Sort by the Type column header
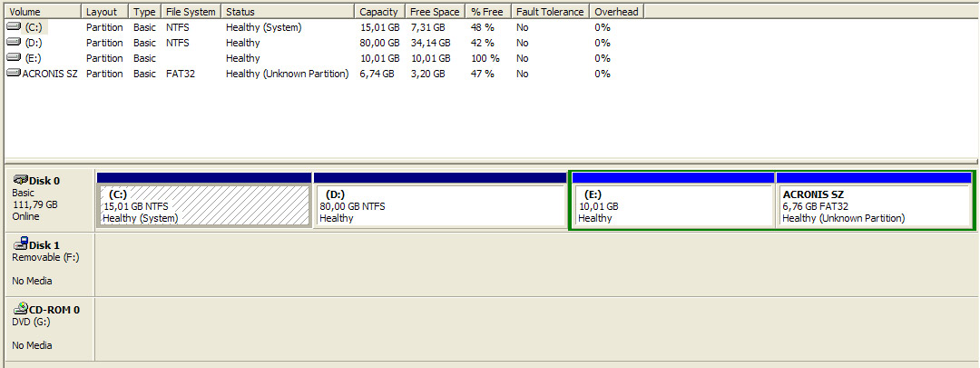This screenshot has width=980, height=368. coord(144,12)
